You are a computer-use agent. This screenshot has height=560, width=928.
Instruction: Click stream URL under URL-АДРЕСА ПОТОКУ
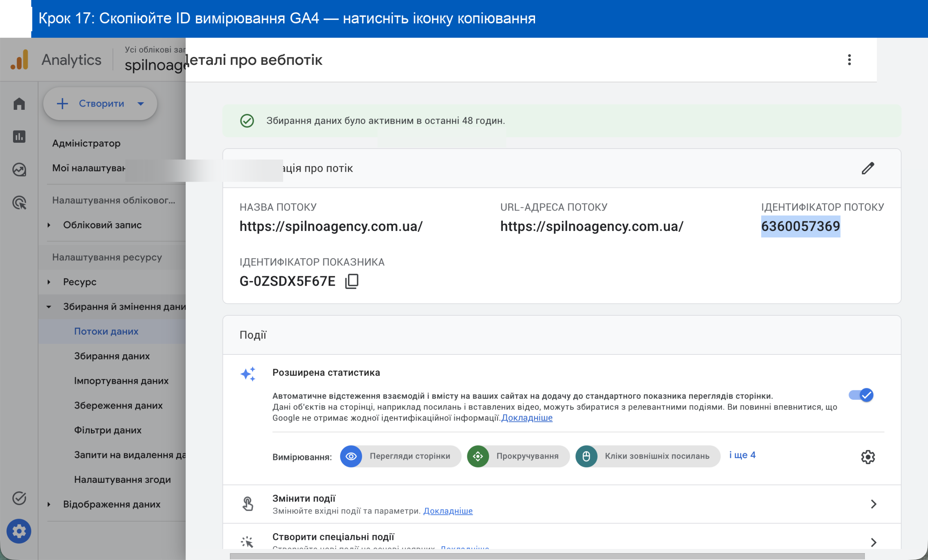point(592,226)
